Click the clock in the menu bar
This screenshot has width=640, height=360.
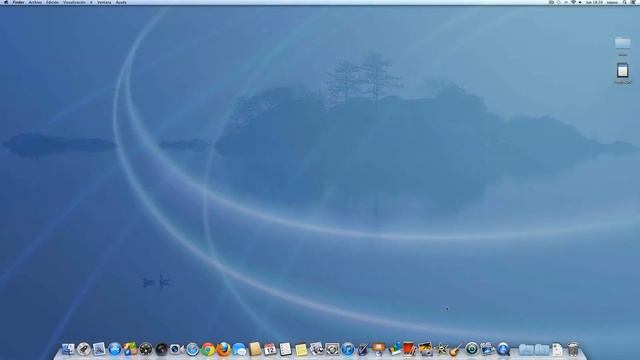tap(594, 2)
